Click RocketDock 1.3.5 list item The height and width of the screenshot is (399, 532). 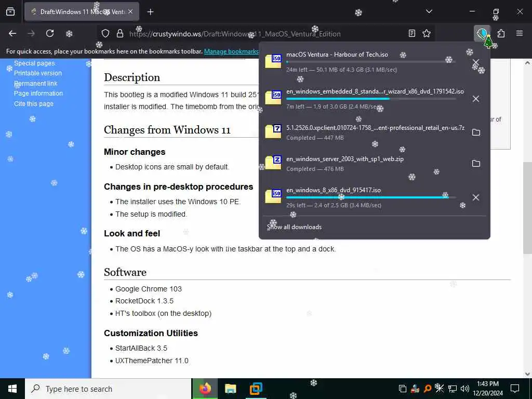click(144, 301)
